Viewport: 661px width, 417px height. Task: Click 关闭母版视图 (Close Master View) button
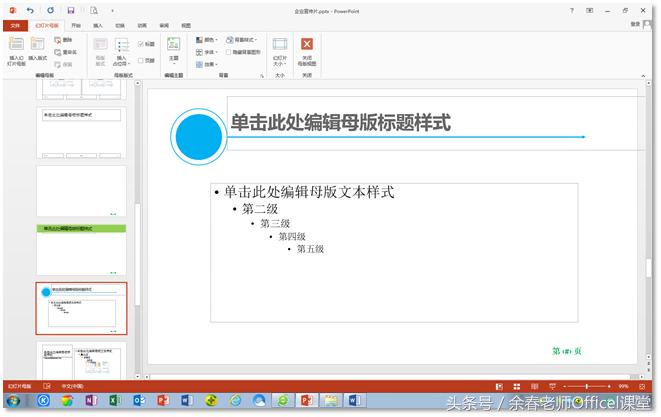click(x=307, y=51)
